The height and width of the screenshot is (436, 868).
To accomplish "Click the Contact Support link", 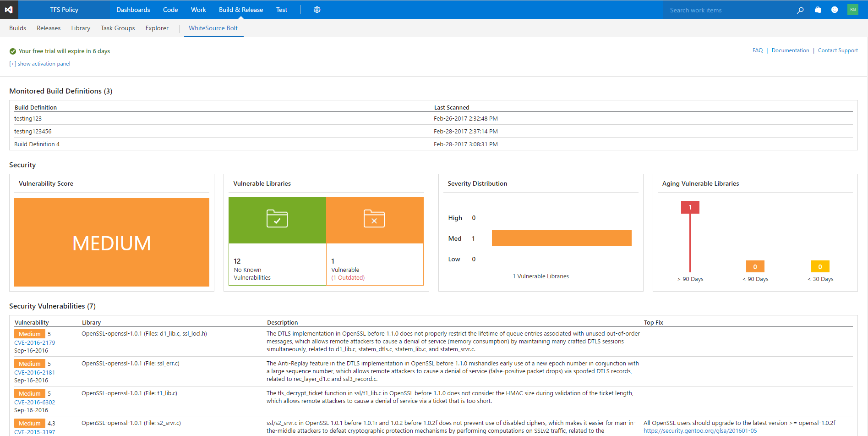I will [x=838, y=50].
